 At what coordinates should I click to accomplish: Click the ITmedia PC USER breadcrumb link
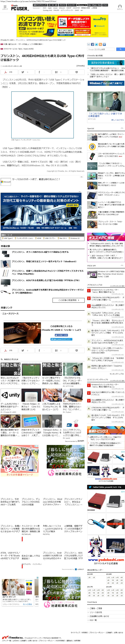coord(7,40)
